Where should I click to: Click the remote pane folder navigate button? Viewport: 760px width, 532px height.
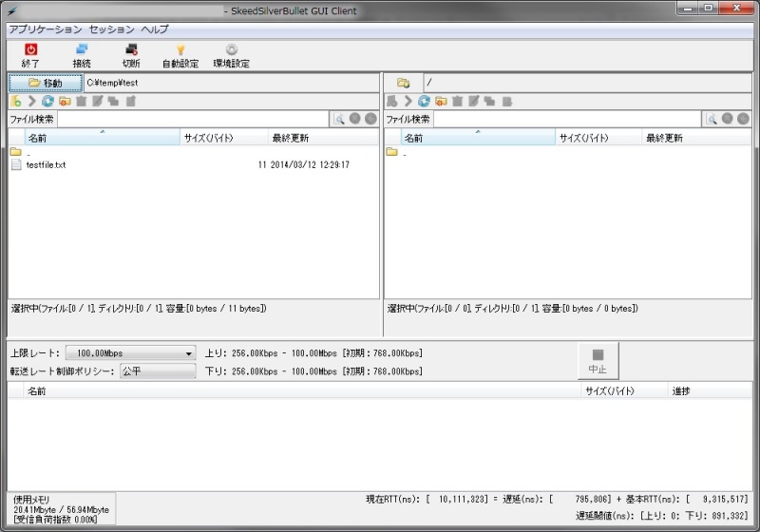point(403,83)
